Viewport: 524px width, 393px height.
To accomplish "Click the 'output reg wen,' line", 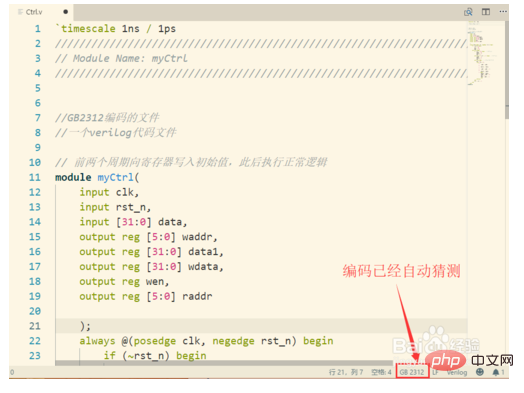I will (124, 282).
